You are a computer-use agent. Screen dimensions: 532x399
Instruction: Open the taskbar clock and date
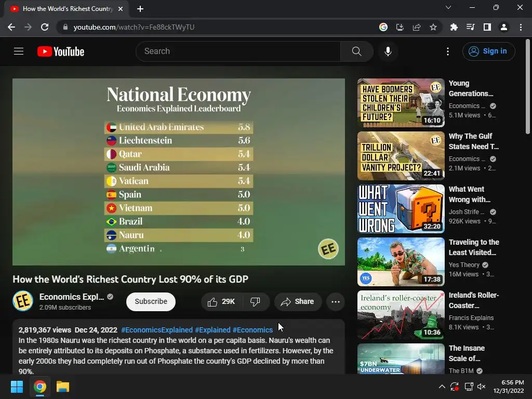(508, 387)
